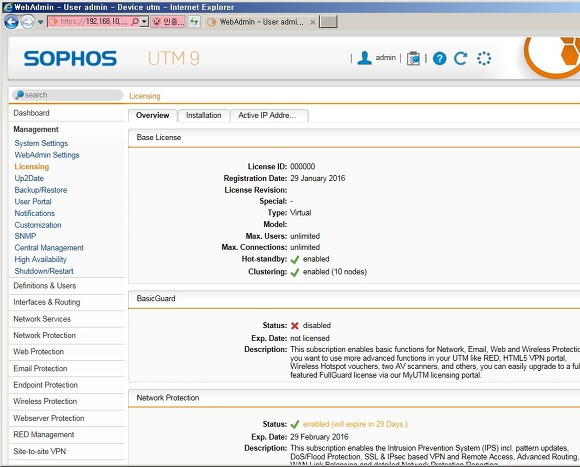Click the browser Forward arrow button
This screenshot has width=580, height=467.
[28, 22]
